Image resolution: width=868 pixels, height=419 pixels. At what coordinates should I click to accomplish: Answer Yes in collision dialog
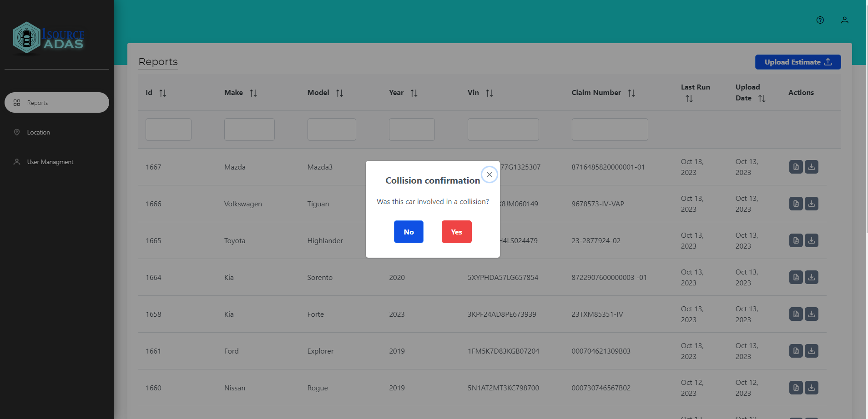click(456, 232)
